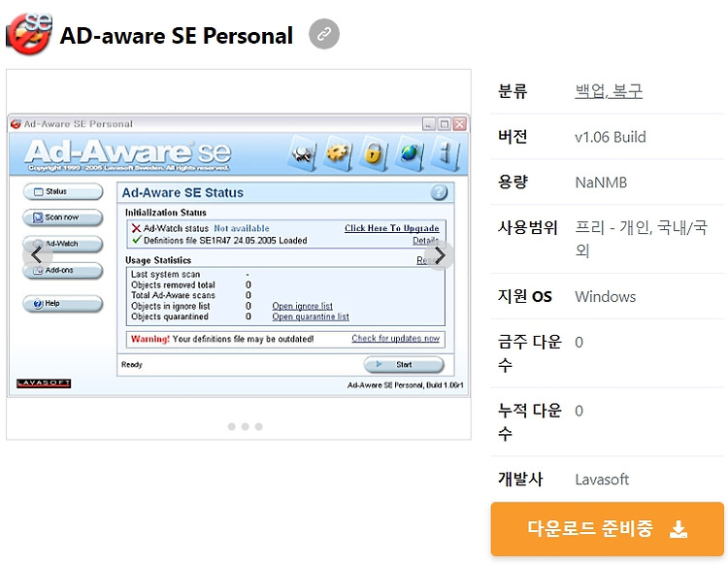
Task: Select the Scan now sidebar button
Action: point(63,217)
